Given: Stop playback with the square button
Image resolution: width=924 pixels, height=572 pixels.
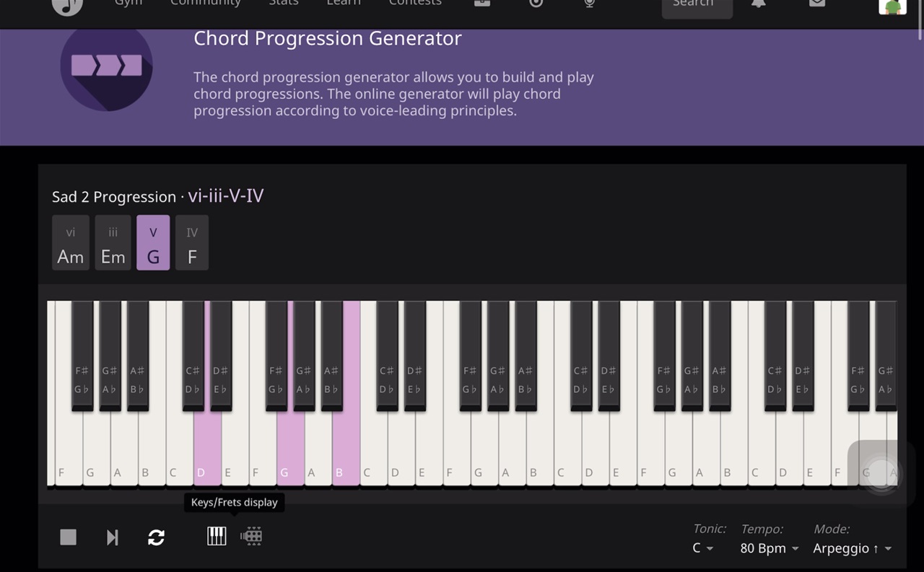Looking at the screenshot, I should [68, 537].
